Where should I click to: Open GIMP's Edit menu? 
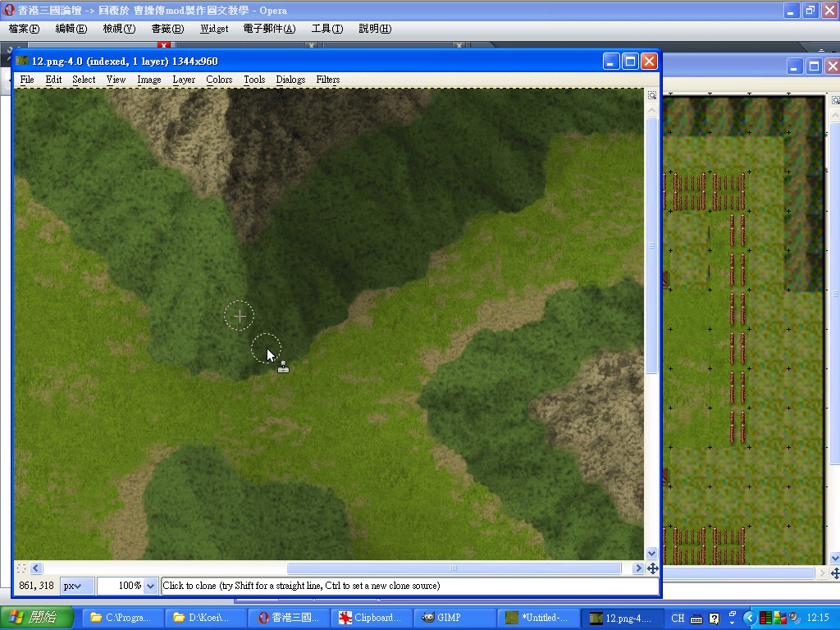click(x=53, y=80)
